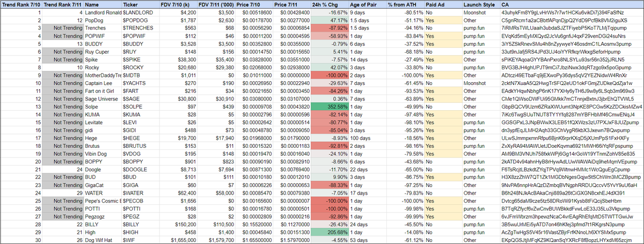The image size is (644, 244).
Task: Select the 'Trenches' name cell
Action: pos(103,27)
